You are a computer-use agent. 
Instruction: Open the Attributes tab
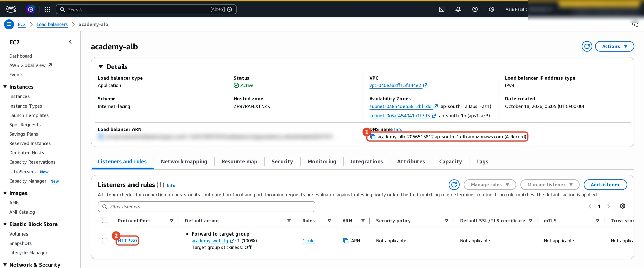pyautogui.click(x=411, y=161)
